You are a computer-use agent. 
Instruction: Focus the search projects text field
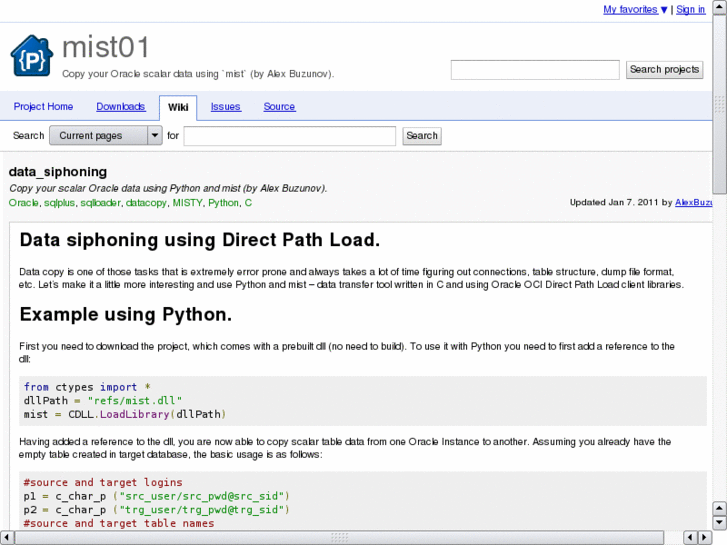coord(535,70)
